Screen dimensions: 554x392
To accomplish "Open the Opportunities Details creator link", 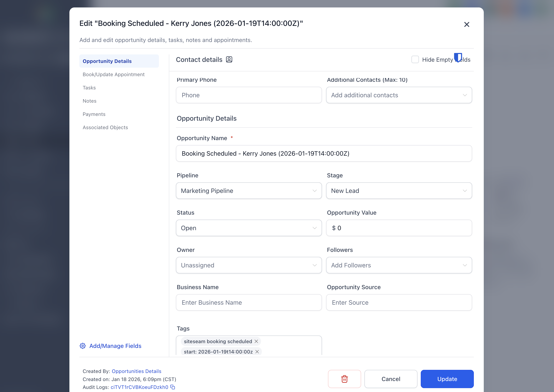I will pyautogui.click(x=137, y=371).
